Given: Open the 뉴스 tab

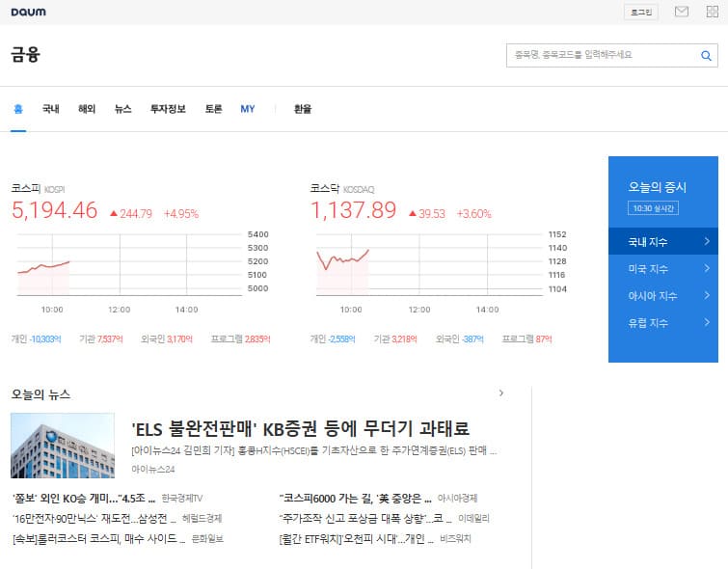Looking at the screenshot, I should click(x=122, y=109).
